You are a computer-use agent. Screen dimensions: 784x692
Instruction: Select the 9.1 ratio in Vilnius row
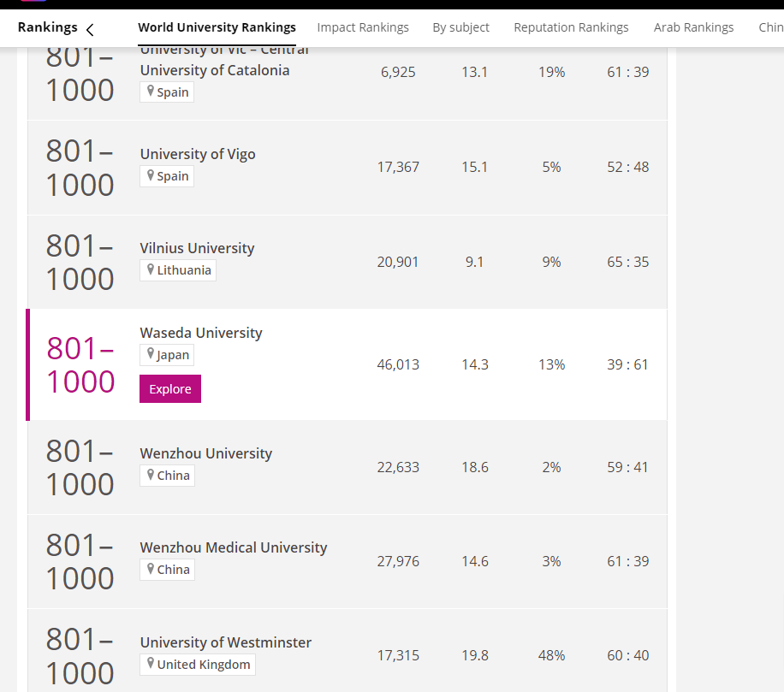[x=474, y=262]
